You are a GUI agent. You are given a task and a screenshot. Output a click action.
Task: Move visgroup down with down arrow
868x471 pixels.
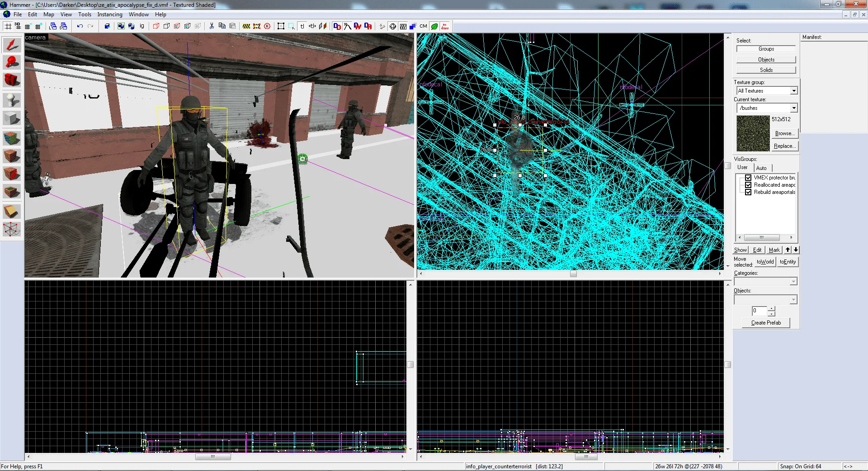(x=796, y=250)
